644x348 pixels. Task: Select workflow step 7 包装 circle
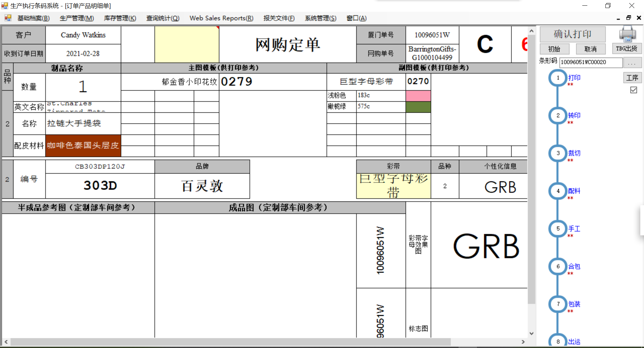pos(557,304)
